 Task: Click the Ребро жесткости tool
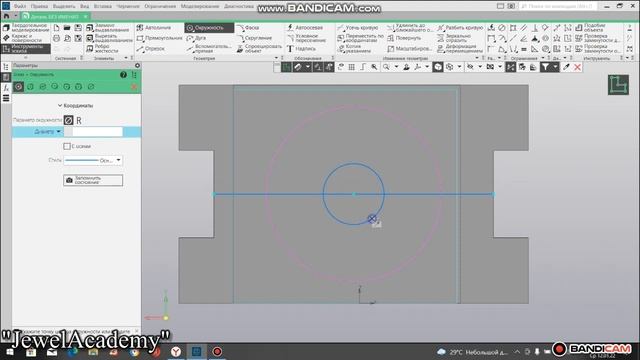tap(102, 49)
